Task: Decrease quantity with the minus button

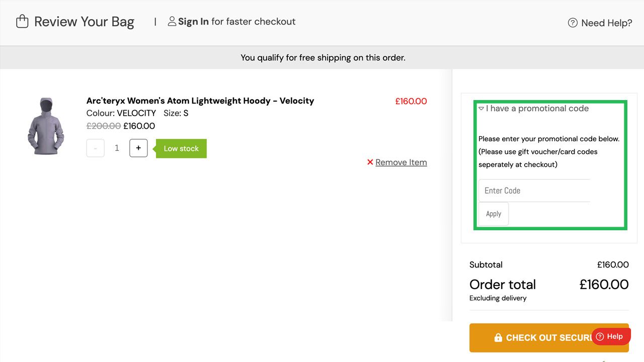Action: pos(96,148)
